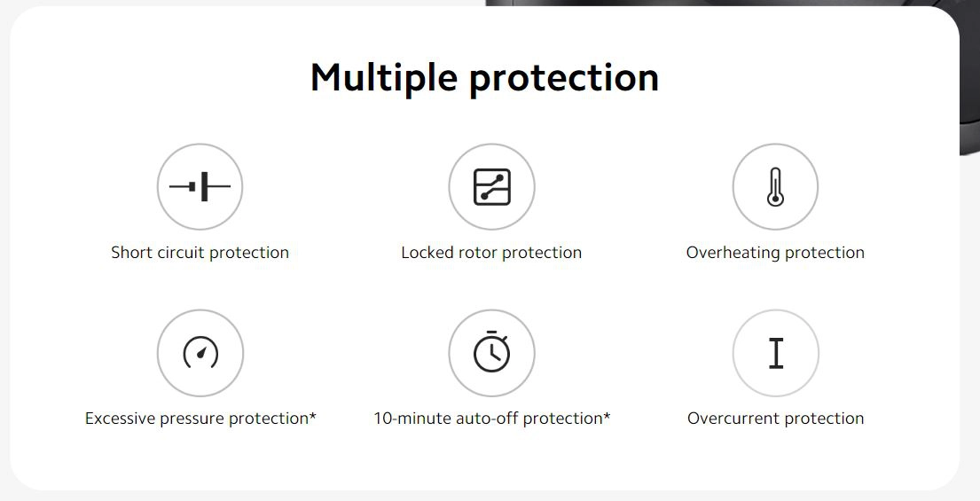This screenshot has height=501, width=980.
Task: Select the pressure gauge icon
Action: point(200,353)
